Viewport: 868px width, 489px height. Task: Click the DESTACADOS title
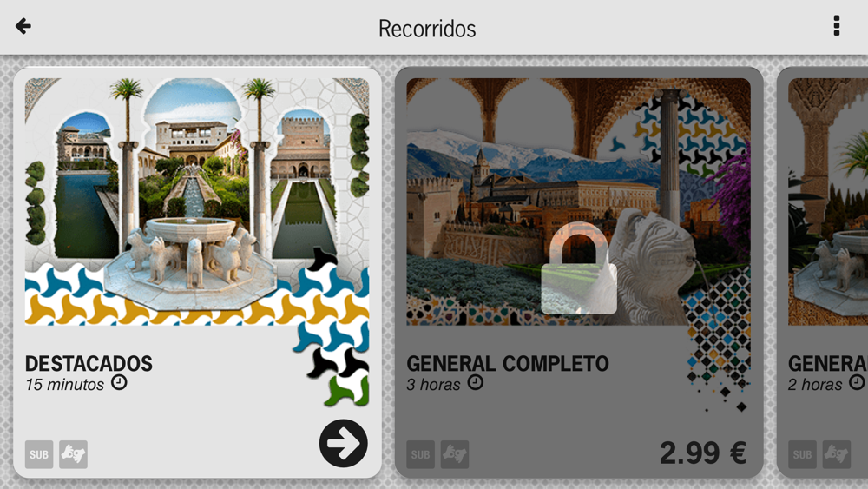(x=89, y=363)
